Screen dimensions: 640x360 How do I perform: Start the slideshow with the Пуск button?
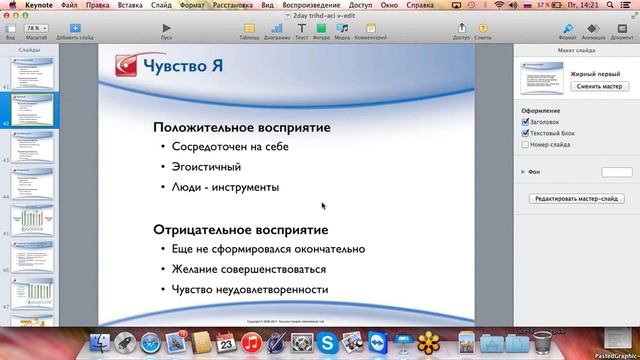click(166, 28)
